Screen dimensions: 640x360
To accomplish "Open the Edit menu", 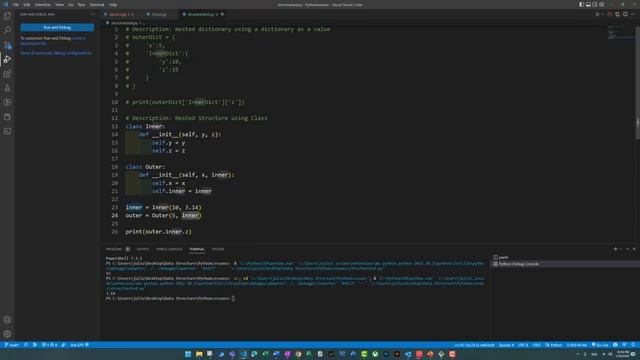I will click(27, 4).
